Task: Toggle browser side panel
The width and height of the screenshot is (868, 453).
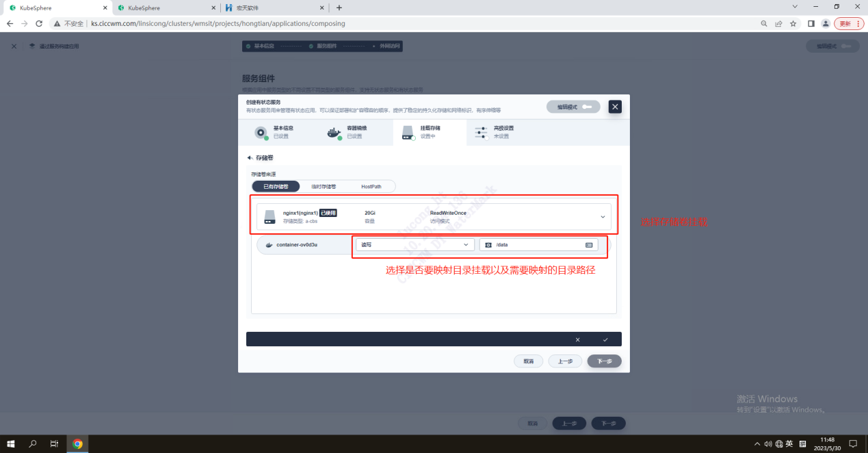Action: tap(811, 23)
